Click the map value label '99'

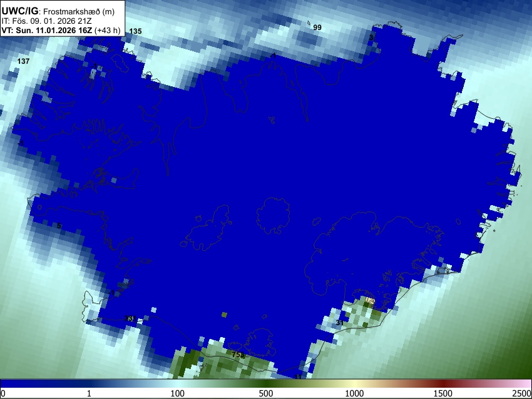pos(317,28)
